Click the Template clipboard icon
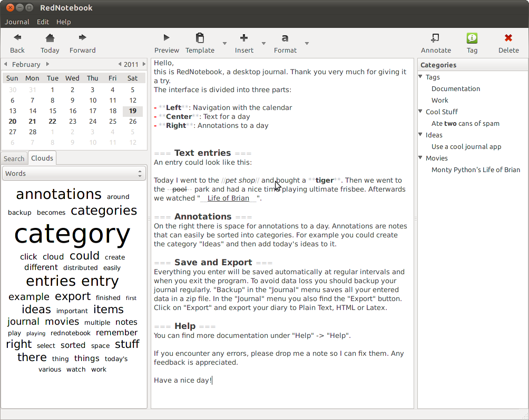 [x=200, y=38]
